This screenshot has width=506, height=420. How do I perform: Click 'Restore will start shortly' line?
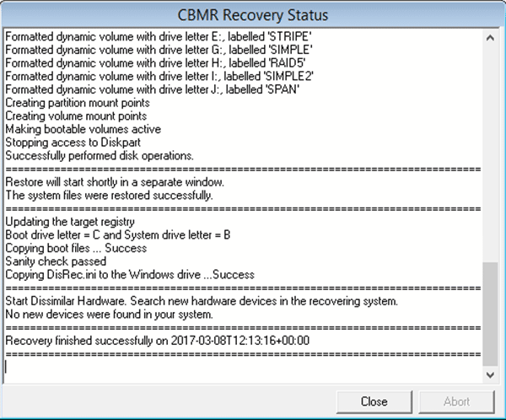coord(115,182)
